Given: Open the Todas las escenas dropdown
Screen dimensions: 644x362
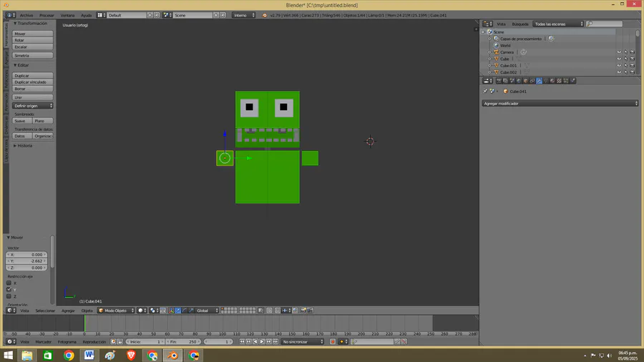Looking at the screenshot, I should tap(558, 24).
